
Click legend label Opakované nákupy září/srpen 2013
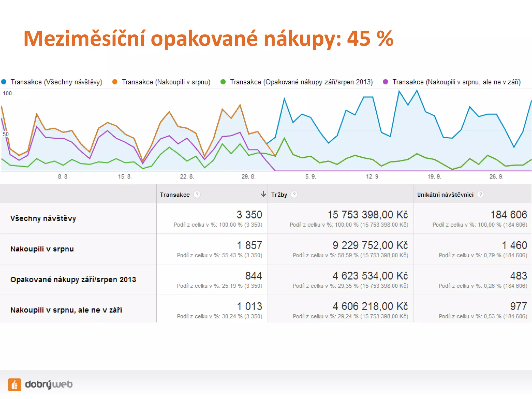pyautogui.click(x=301, y=82)
